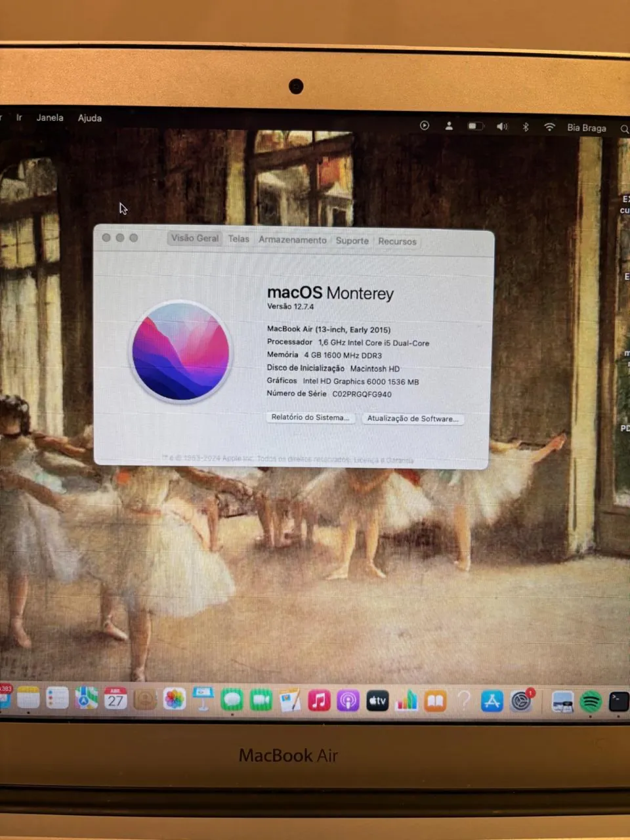Open the Recursos tab

tap(397, 241)
